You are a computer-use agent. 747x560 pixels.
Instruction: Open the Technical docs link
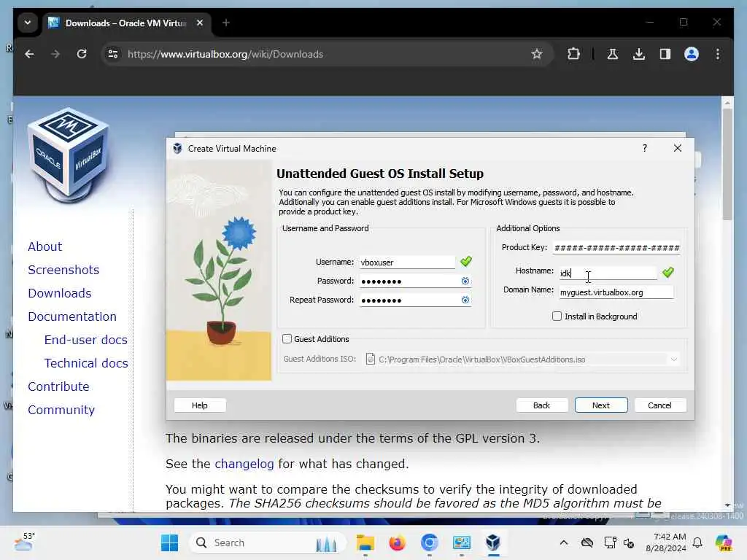click(86, 363)
